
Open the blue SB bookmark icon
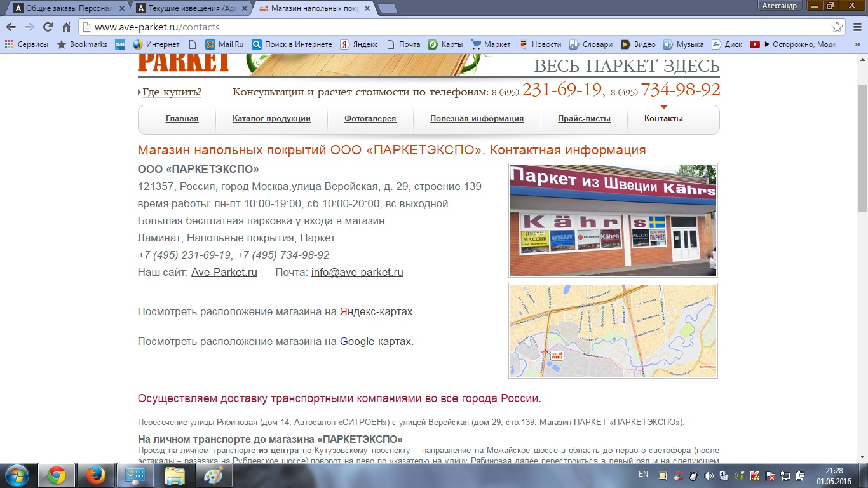pos(120,44)
